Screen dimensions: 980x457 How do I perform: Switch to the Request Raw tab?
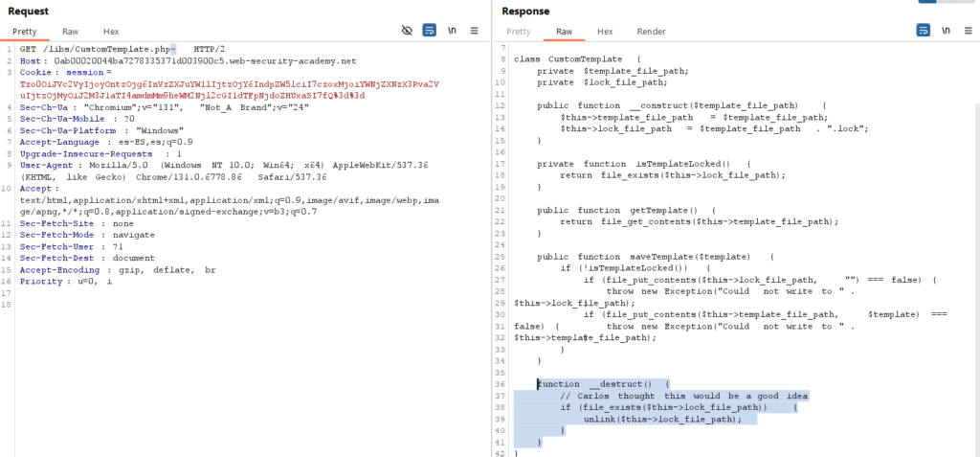pyautogui.click(x=70, y=32)
